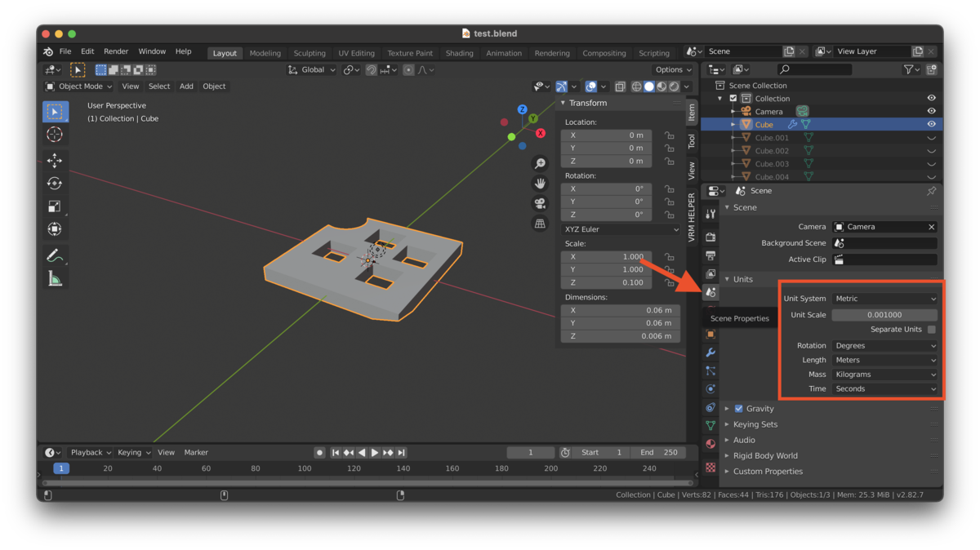
Task: Click the Unit Scale 0.001000 field
Action: [885, 315]
